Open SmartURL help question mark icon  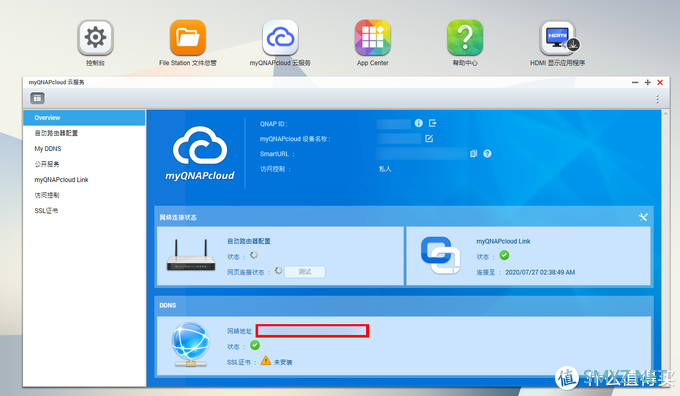tap(487, 154)
